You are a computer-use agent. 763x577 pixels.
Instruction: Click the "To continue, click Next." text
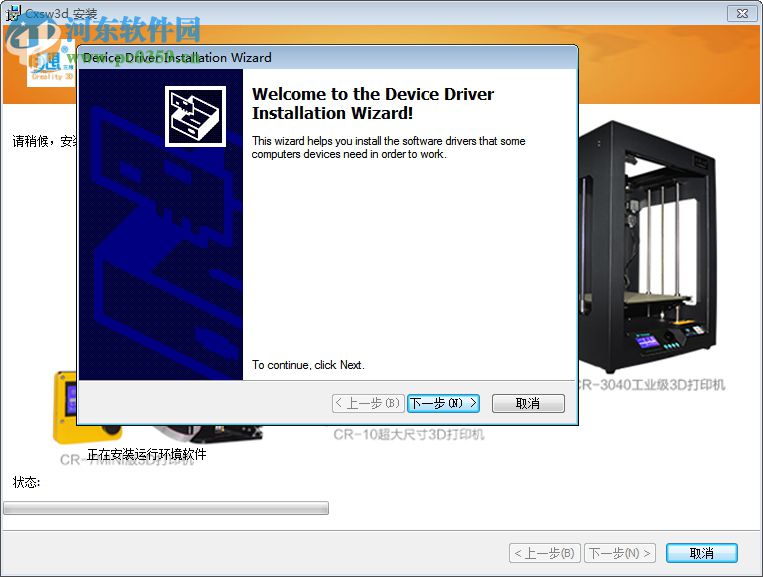pyautogui.click(x=308, y=365)
